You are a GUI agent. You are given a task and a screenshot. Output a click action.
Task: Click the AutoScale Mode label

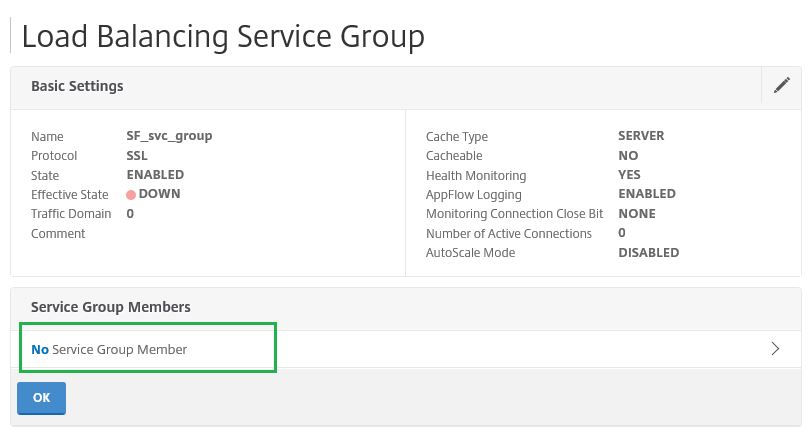[x=470, y=253]
